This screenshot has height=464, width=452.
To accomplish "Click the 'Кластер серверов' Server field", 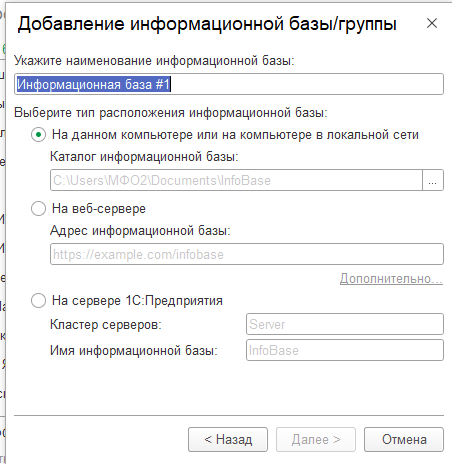I will pos(345,324).
